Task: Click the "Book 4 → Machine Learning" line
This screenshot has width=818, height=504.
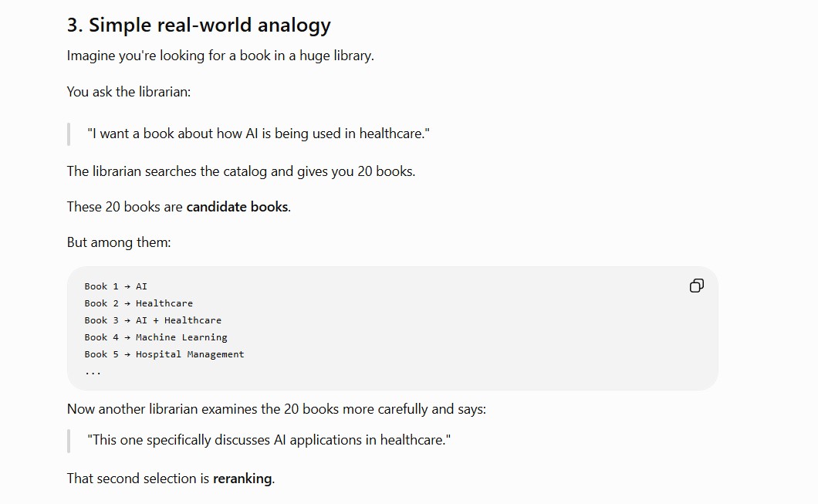Action: tap(156, 337)
